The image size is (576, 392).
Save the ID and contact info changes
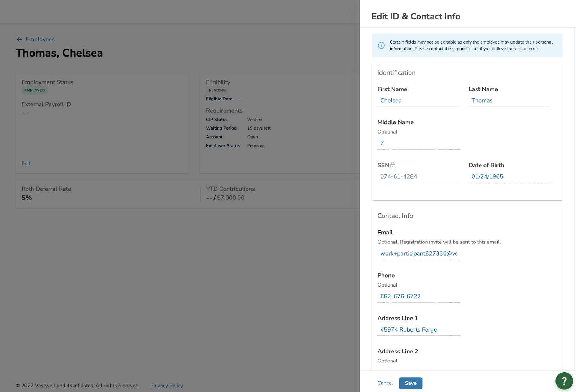[x=410, y=383]
